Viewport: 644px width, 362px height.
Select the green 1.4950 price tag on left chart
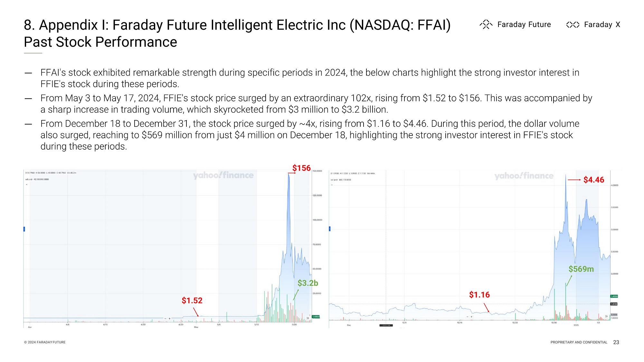(316, 317)
